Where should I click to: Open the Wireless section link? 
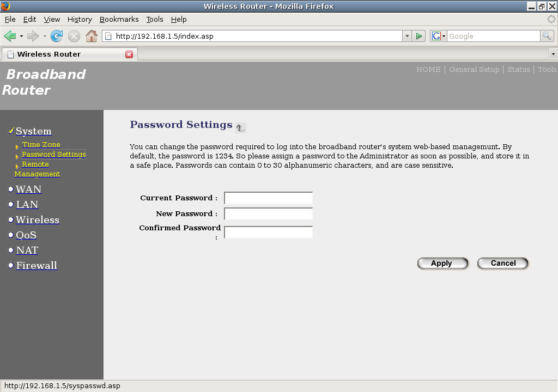(x=38, y=220)
